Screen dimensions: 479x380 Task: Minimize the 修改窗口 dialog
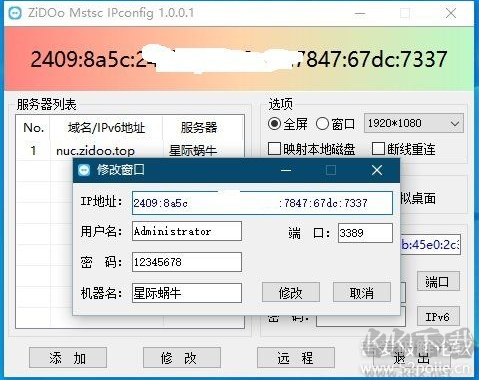[286, 170]
